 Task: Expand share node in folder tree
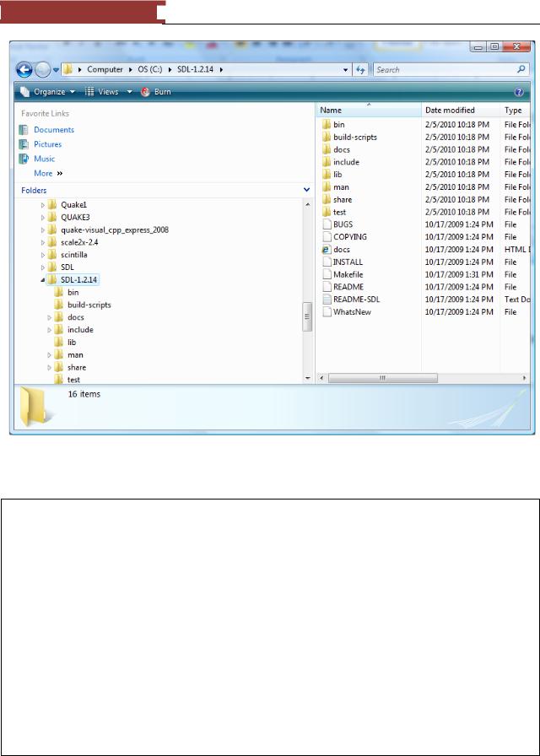point(49,368)
